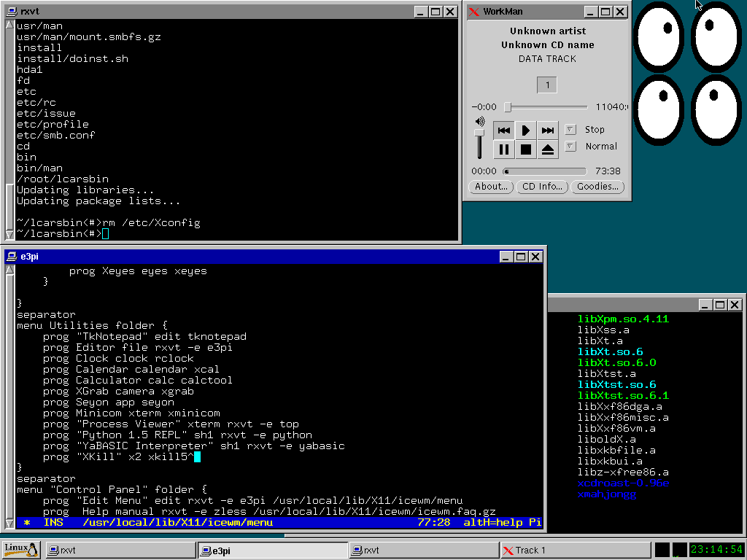Close the WorkMan window
This screenshot has height=560, width=747.
(620, 12)
